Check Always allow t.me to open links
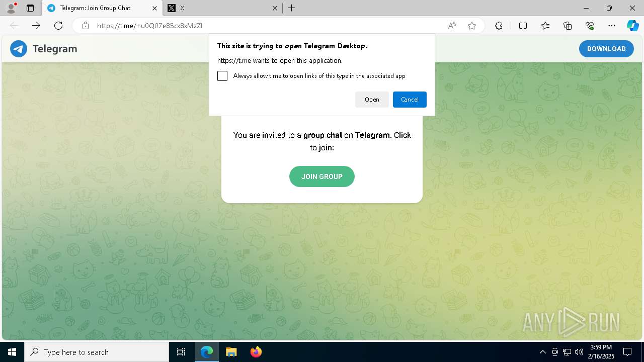644x362 pixels. [x=222, y=76]
